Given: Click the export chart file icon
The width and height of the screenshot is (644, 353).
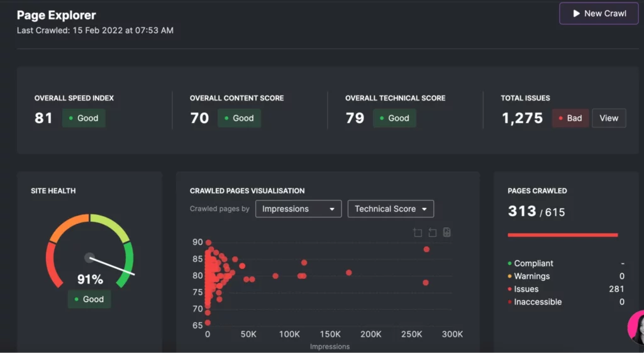Looking at the screenshot, I should (447, 232).
